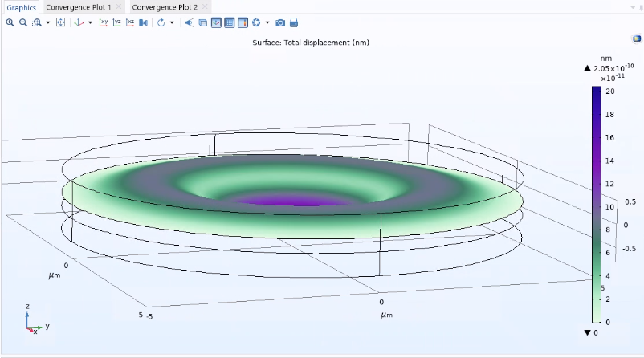Click the plot title 'Surface: Total displacement (nm)'

point(311,43)
